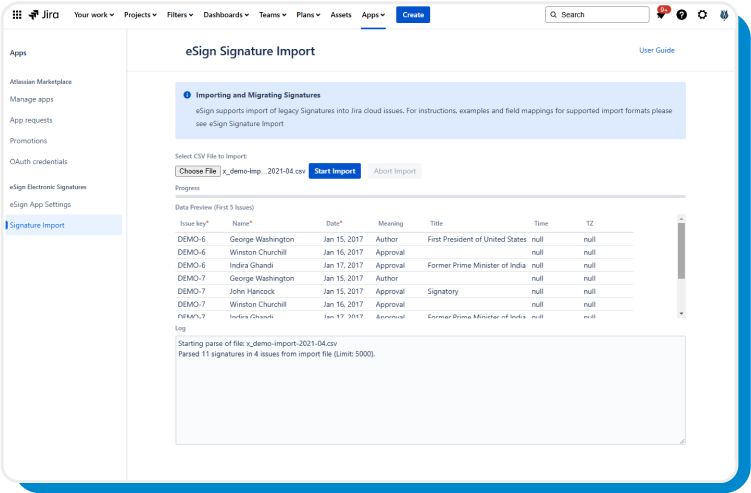Expand the Filters menu
Screen dimensions: 751x493
pos(180,15)
